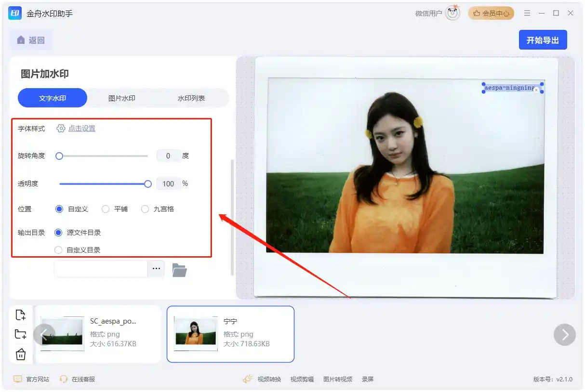Click the settings panel vertical scrollbar
The image size is (585, 392).
click(x=232, y=217)
